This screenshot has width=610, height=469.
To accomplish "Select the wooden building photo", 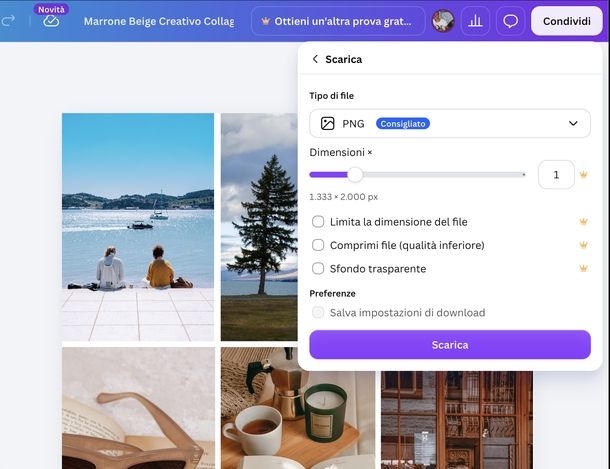I will click(457, 420).
